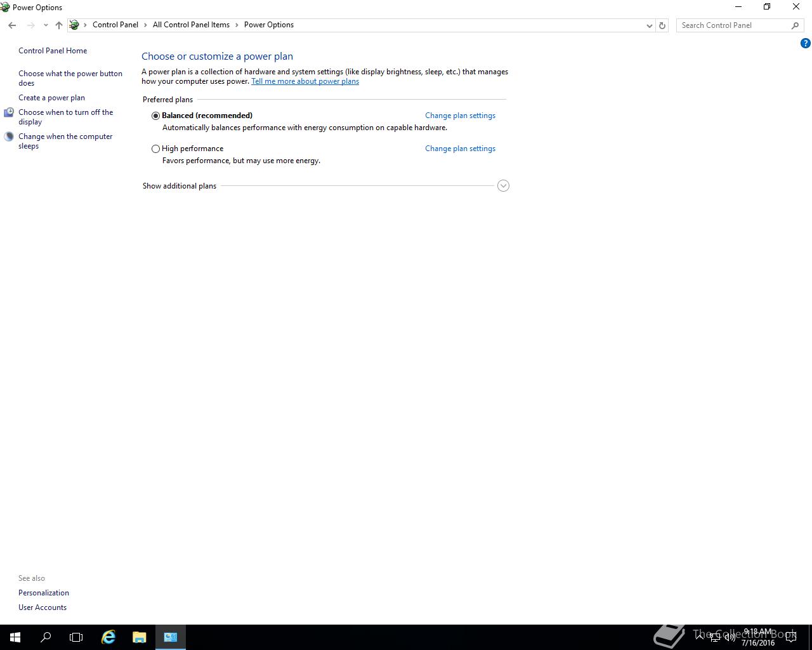
Task: Click the Back navigation arrow
Action: 12,25
